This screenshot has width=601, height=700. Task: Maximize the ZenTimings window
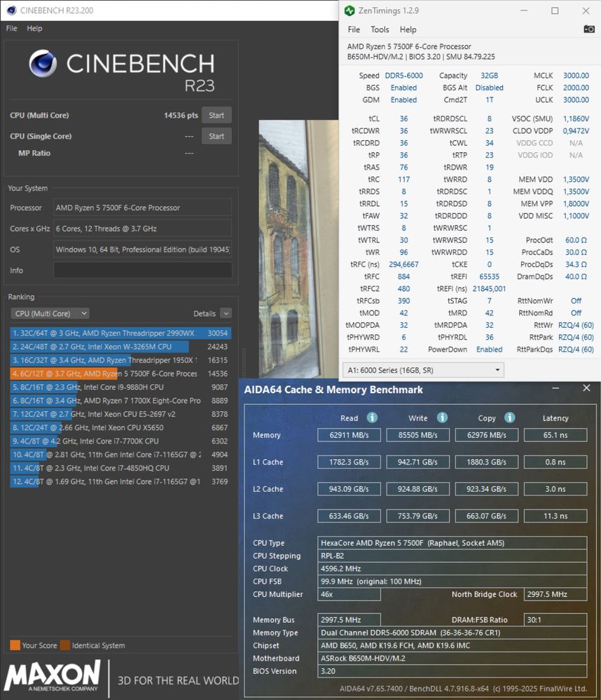coord(555,11)
